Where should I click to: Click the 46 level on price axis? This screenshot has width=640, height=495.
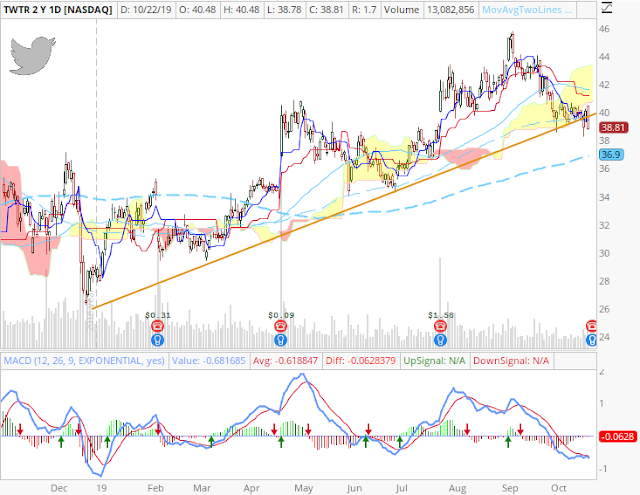point(604,29)
